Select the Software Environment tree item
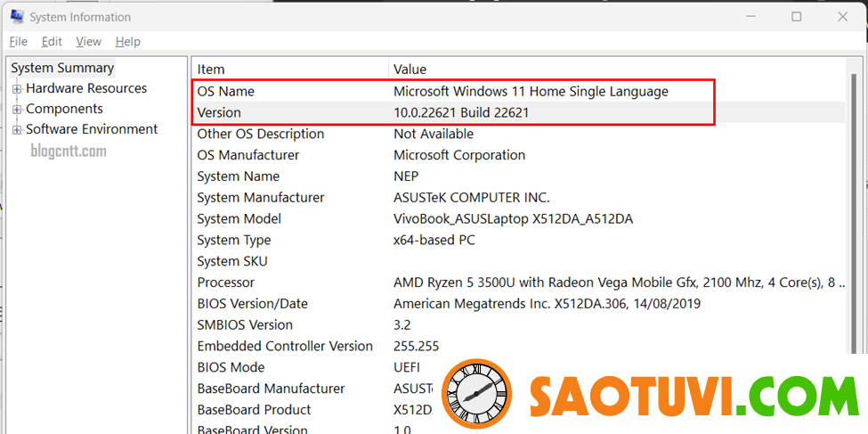 pyautogui.click(x=92, y=129)
